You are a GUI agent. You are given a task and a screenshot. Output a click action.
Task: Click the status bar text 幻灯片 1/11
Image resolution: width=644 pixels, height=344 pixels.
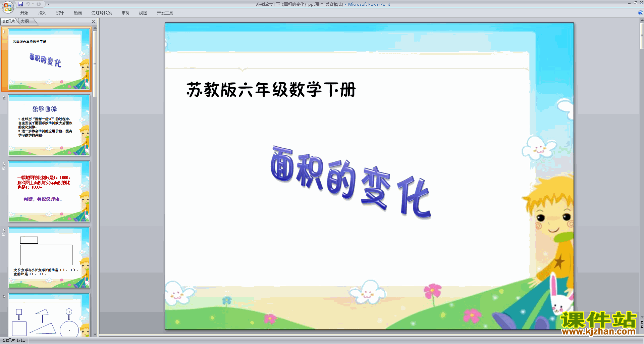tap(14, 340)
